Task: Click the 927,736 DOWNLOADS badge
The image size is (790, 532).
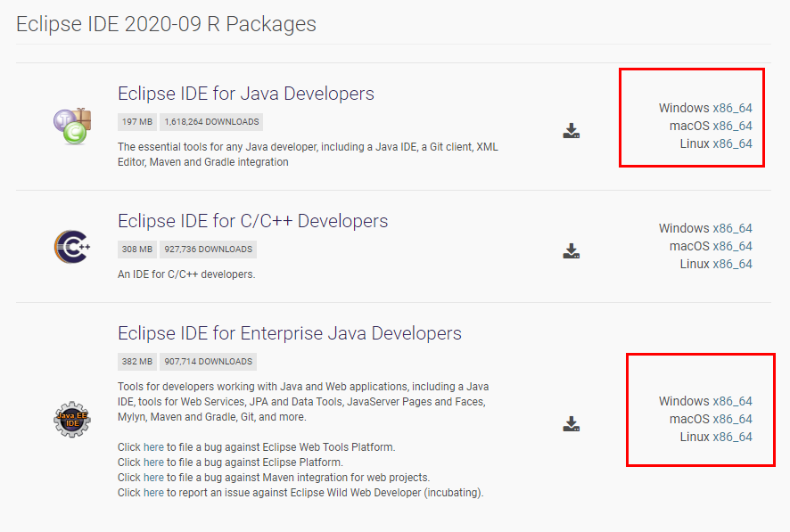Action: pos(208,250)
